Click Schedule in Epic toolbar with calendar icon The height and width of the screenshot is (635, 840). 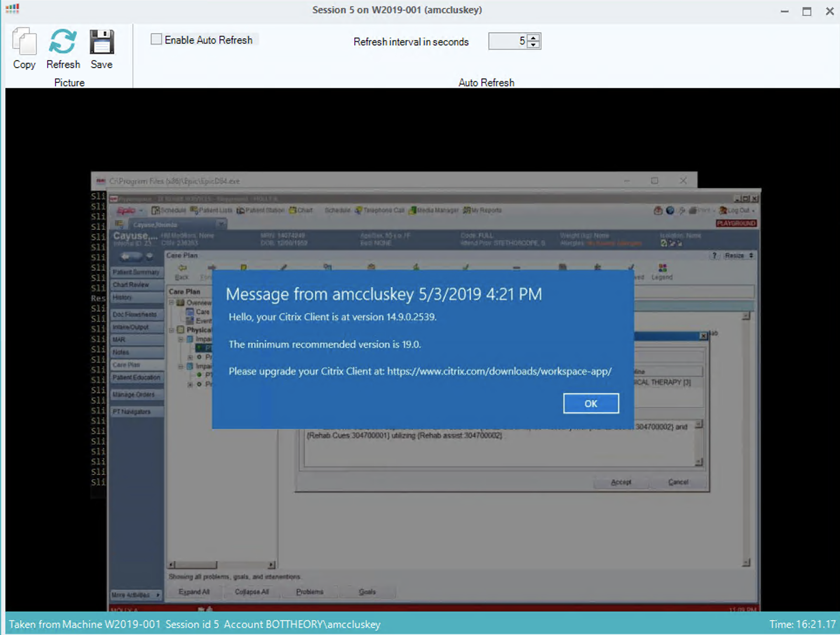[x=169, y=210]
